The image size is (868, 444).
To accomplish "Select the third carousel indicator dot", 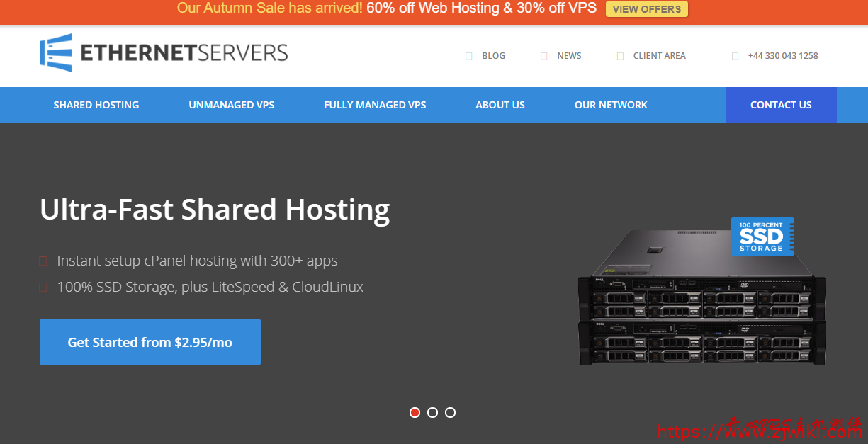I will pos(450,412).
